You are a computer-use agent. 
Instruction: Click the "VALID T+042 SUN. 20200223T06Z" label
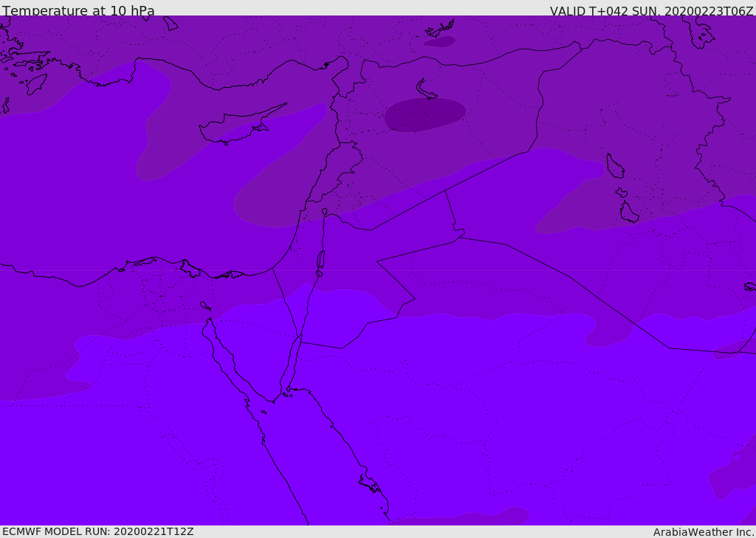point(651,11)
